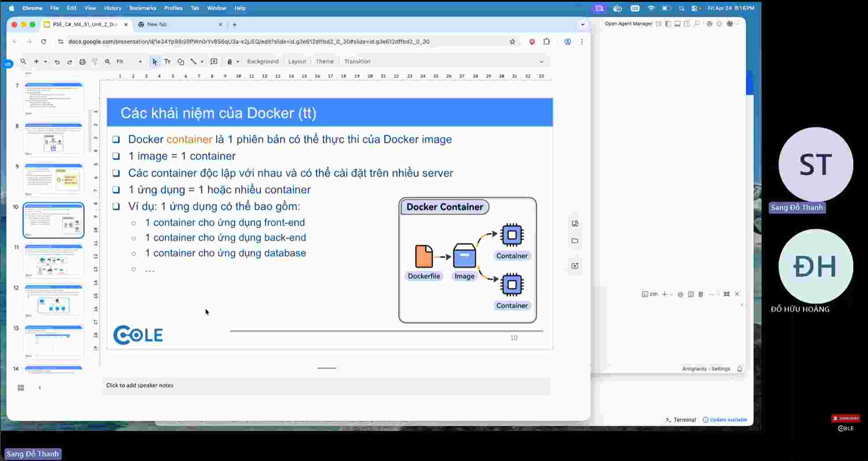Bookmark this page with the star
This screenshot has height=461, width=868.
coord(512,42)
